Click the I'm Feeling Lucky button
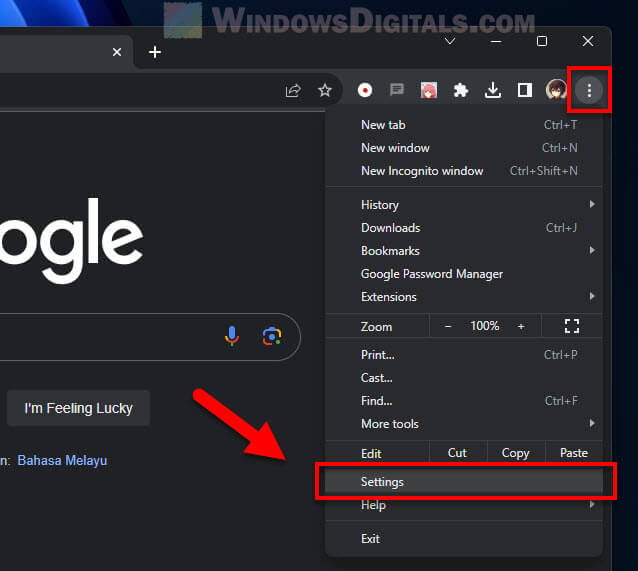This screenshot has height=571, width=638. (x=79, y=408)
